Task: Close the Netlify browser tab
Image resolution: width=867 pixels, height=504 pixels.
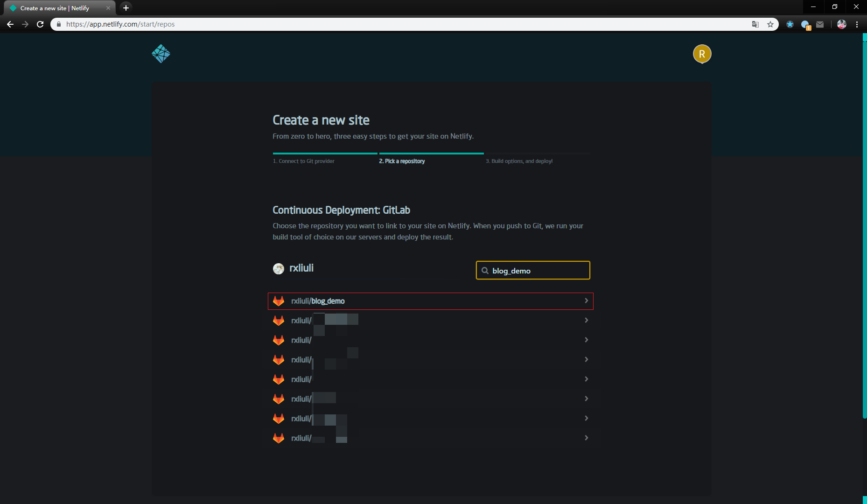Action: pos(108,8)
